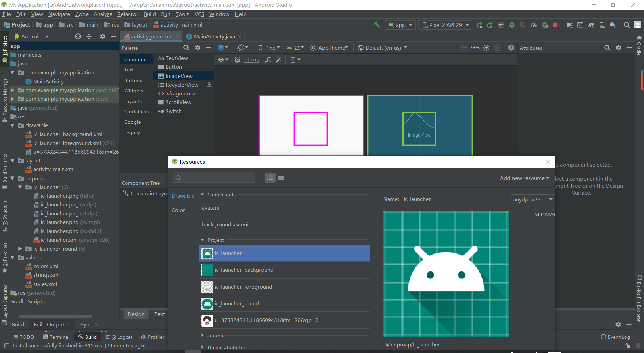Click the Debug app bug icon
This screenshot has width=644, height=353.
point(512,25)
